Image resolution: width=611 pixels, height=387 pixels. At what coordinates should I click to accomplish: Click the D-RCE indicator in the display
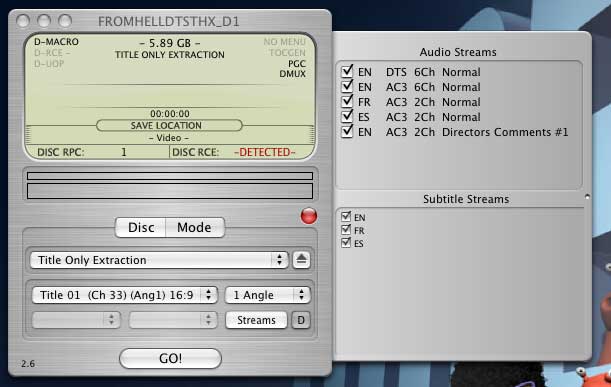(x=51, y=53)
